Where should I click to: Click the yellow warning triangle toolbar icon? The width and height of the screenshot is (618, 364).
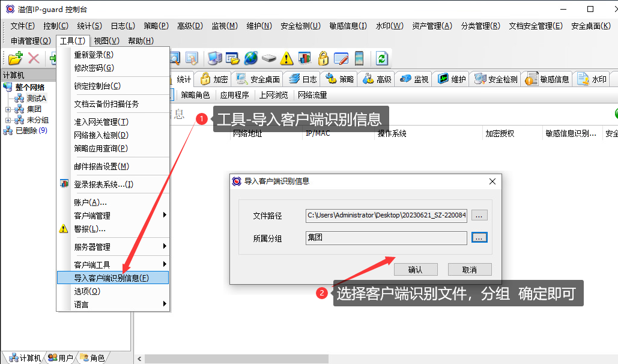tap(286, 59)
